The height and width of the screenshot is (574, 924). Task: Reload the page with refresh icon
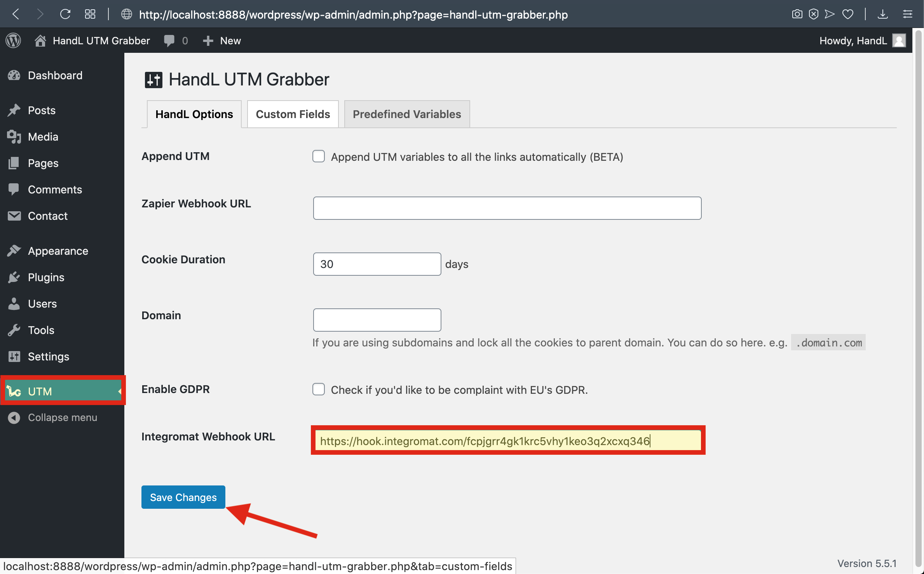coord(65,14)
